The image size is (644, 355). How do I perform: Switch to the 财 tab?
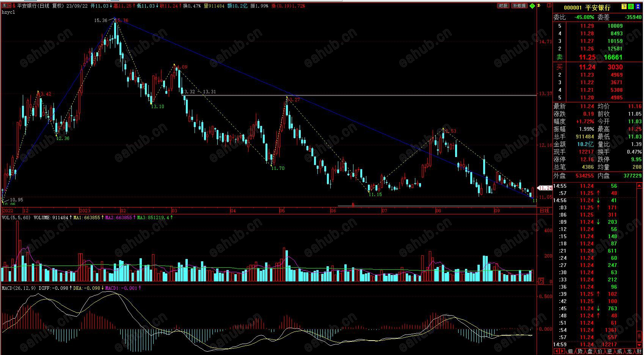639,352
